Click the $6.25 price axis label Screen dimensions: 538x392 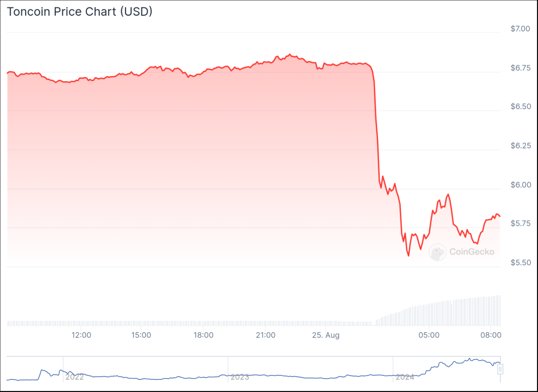tap(520, 146)
